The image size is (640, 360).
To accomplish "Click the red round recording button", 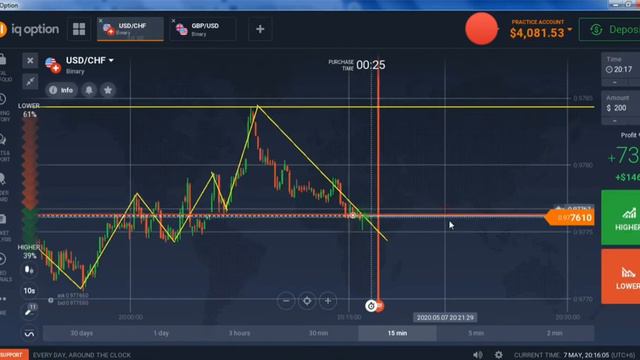I will click(482, 29).
